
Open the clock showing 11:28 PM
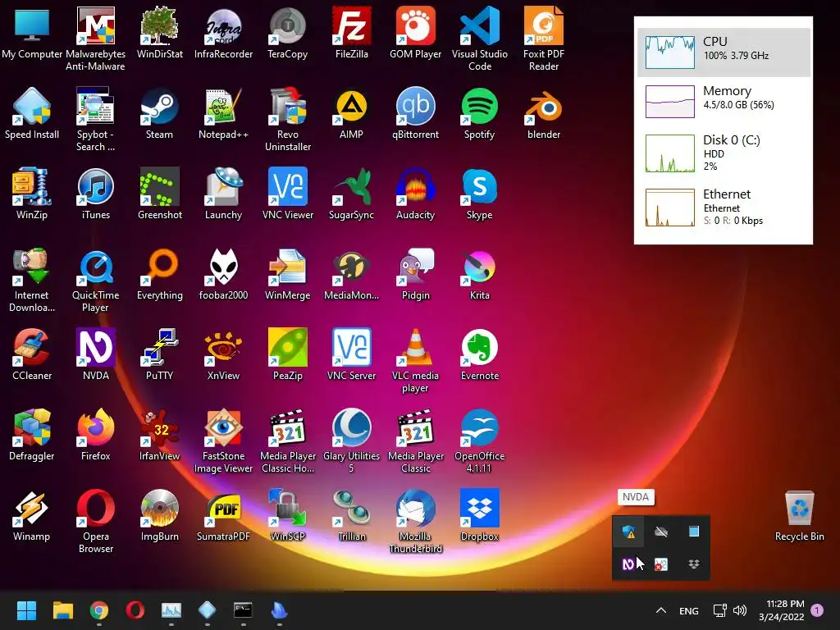pos(782,610)
